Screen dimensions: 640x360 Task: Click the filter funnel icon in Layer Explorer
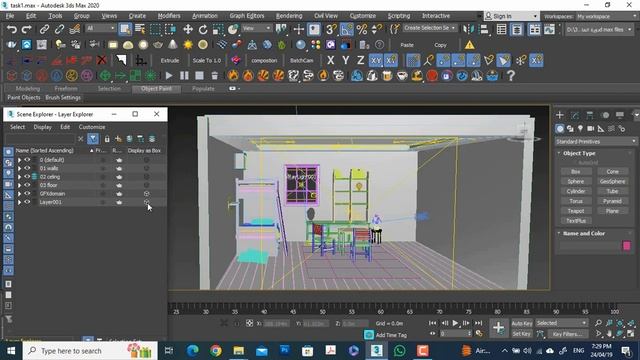tap(93, 139)
